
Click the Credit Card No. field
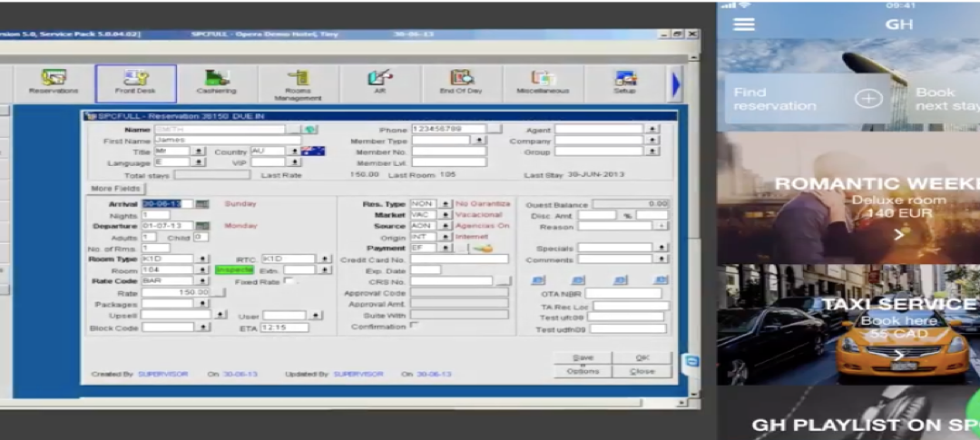[459, 259]
